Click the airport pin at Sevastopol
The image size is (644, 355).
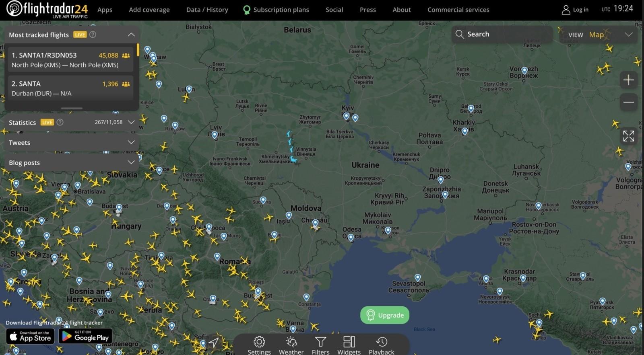tap(418, 277)
